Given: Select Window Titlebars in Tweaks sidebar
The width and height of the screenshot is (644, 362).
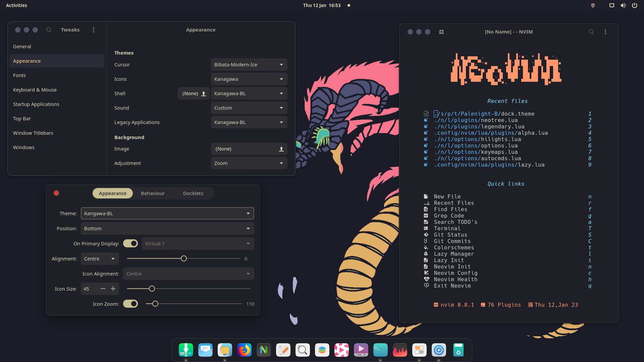Looking at the screenshot, I should 57,133.
